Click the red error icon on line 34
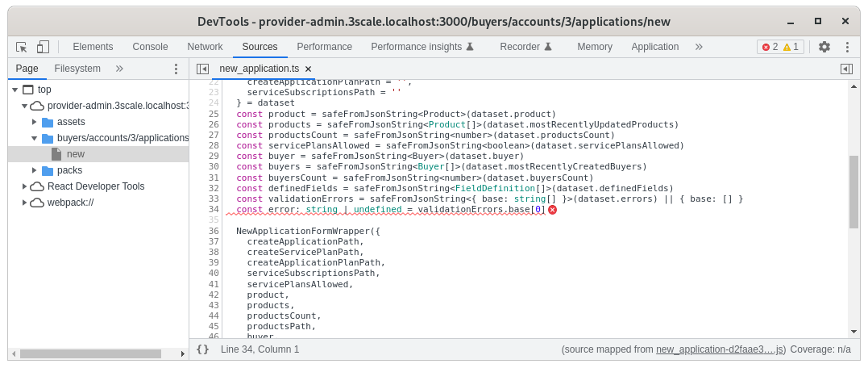This screenshot has height=368, width=868. pos(552,210)
